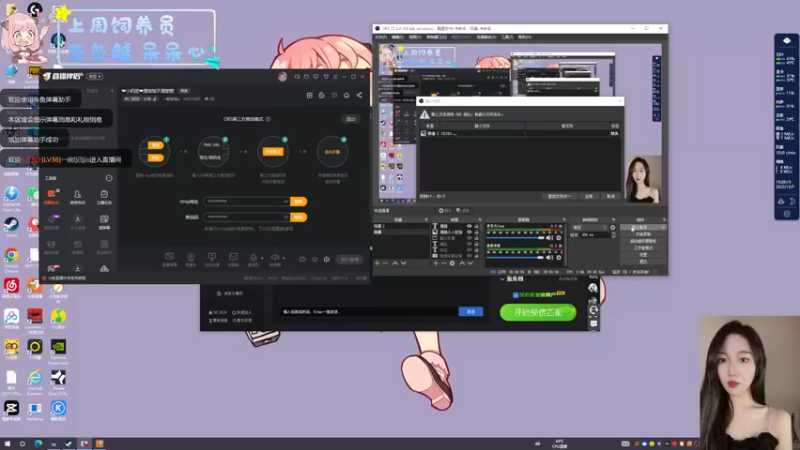Remove selected scene with OBS scenes minus icon
This screenshot has width=800, height=450.
click(x=385, y=263)
